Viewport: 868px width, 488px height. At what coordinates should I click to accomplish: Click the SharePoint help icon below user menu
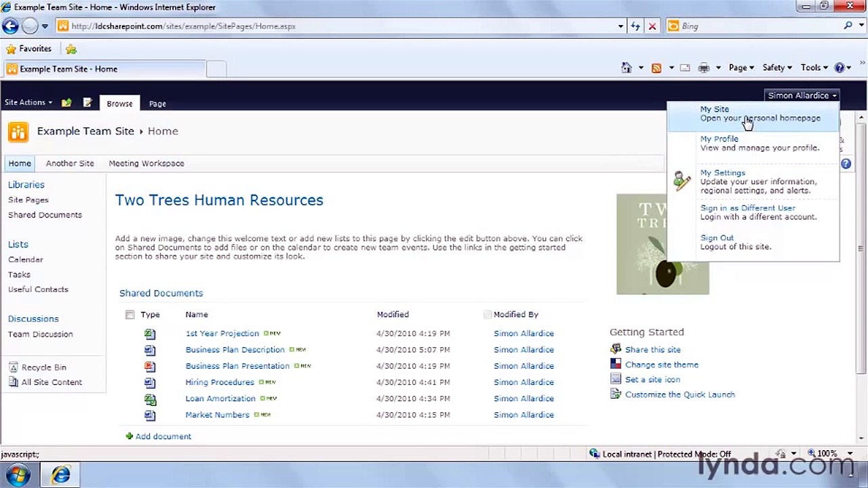tap(846, 164)
